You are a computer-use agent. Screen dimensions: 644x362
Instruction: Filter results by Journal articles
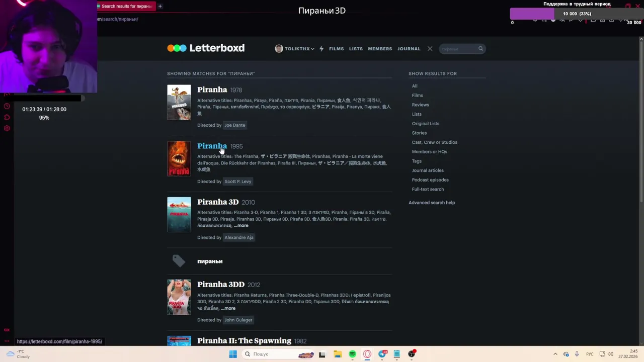tap(428, 170)
